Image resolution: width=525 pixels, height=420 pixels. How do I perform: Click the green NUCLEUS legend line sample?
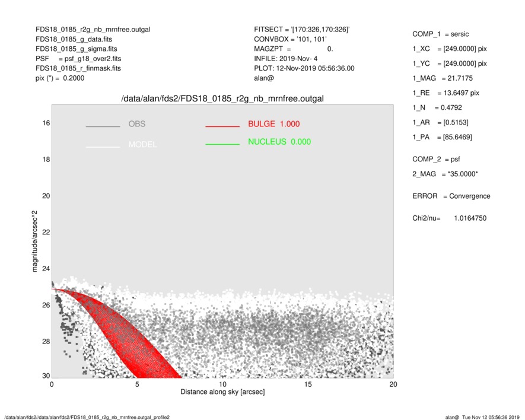(x=222, y=144)
